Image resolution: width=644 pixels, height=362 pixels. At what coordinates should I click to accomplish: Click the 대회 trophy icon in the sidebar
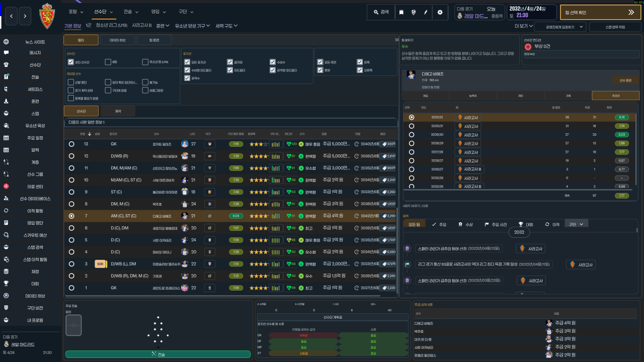(x=6, y=284)
